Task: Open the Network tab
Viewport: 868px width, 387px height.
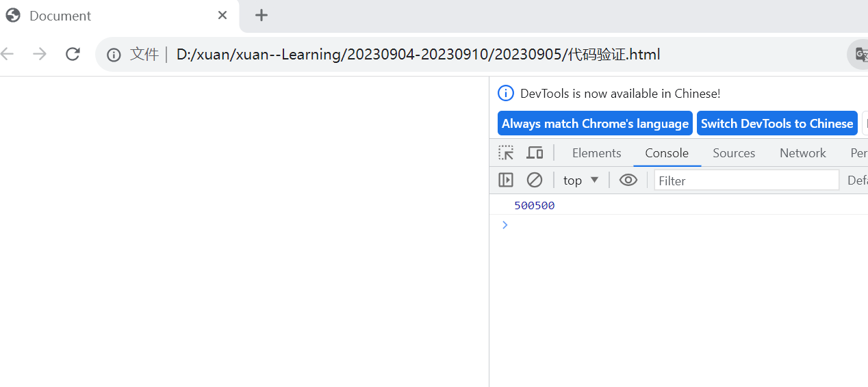Action: [802, 153]
